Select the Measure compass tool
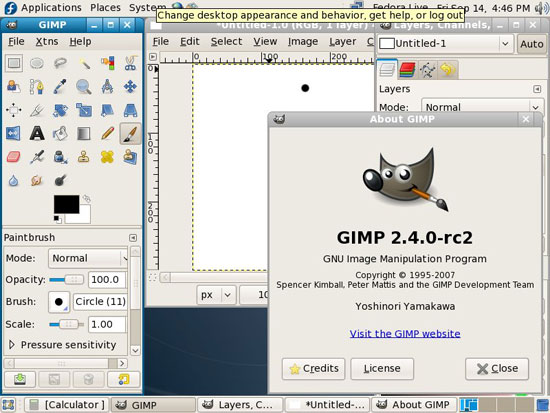 click(x=107, y=87)
